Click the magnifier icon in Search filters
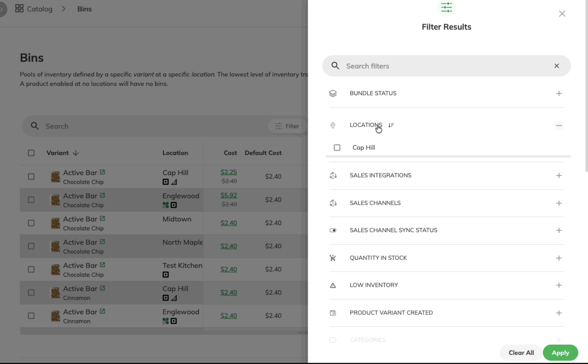Viewport: 588px width, 364px height. coord(335,66)
